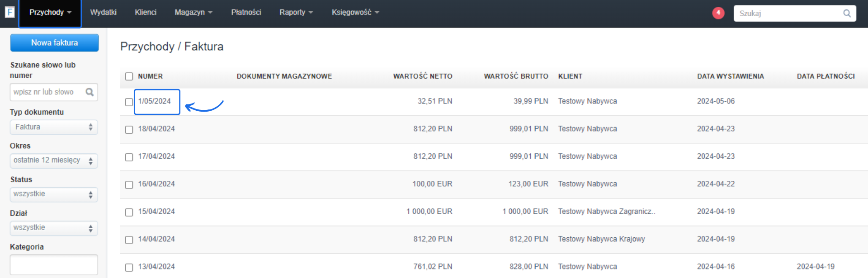Image resolution: width=868 pixels, height=278 pixels.
Task: Check the box for invoice 16/04/2024
Action: (x=129, y=185)
